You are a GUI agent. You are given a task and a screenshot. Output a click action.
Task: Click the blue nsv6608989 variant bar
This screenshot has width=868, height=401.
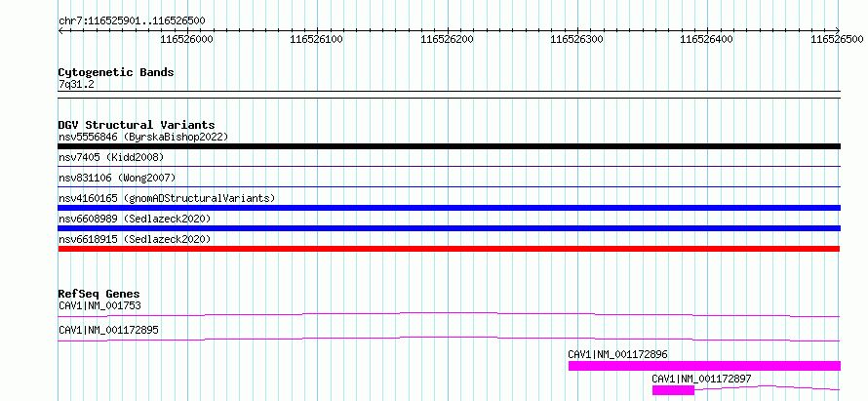point(449,228)
